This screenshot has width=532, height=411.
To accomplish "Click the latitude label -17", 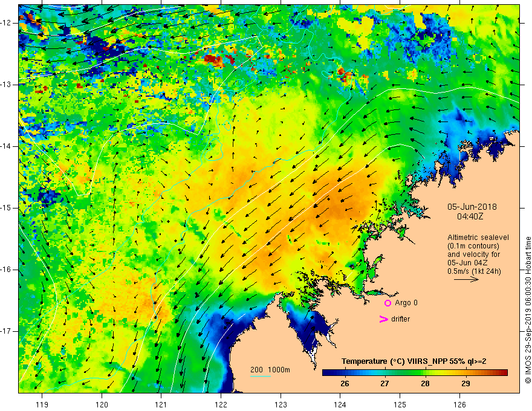I will (7, 331).
